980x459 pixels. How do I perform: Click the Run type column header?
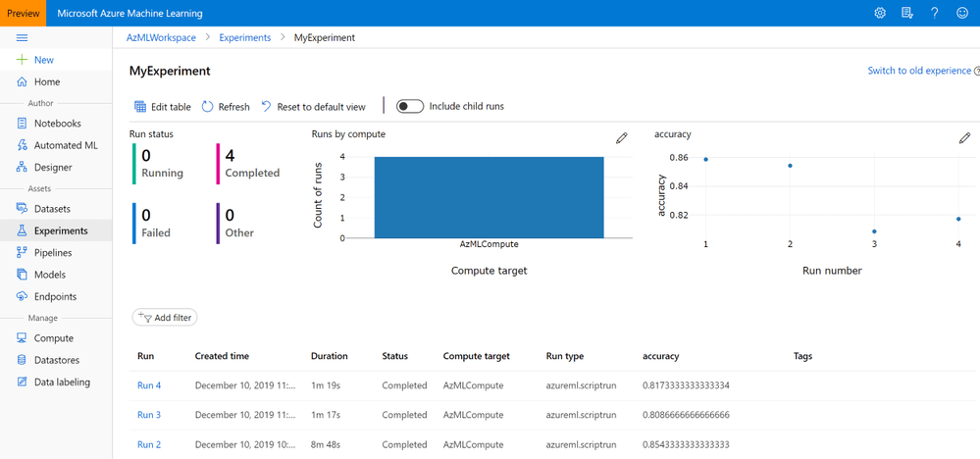(x=565, y=356)
